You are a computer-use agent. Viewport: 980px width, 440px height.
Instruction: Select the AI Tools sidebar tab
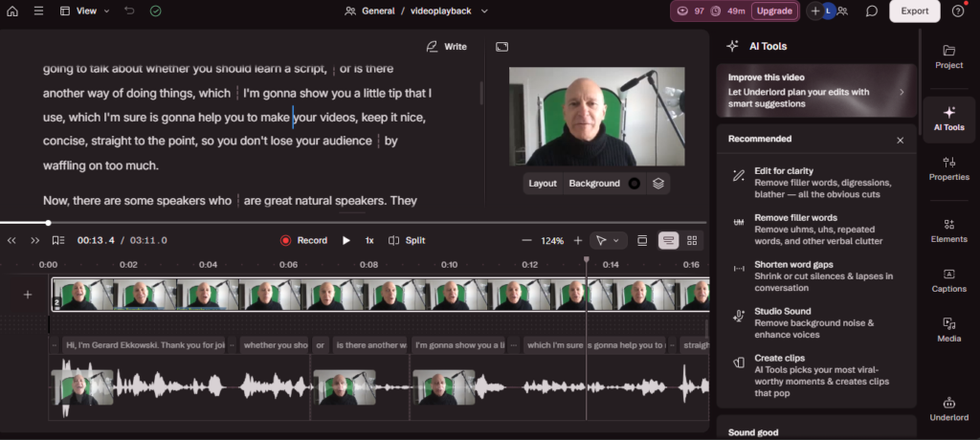(x=948, y=119)
